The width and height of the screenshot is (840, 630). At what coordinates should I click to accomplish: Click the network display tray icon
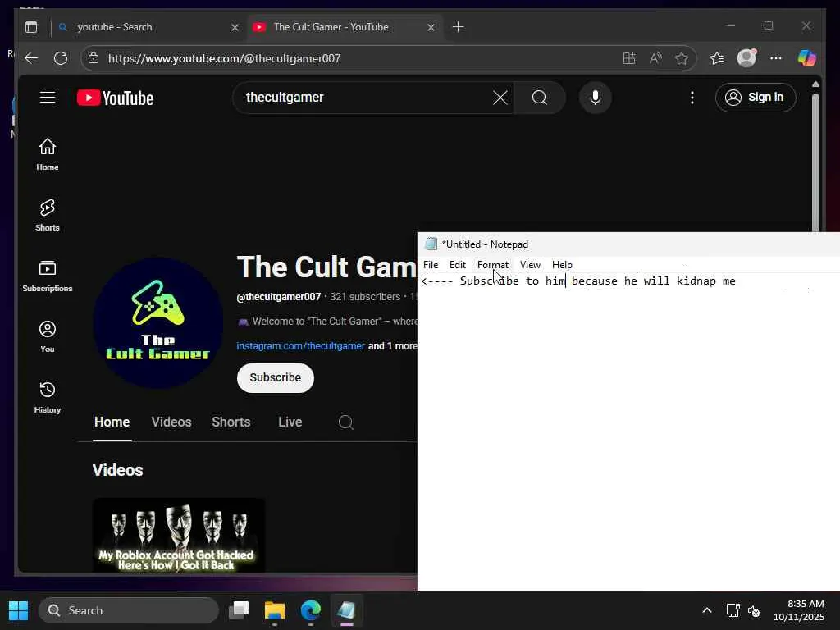[x=733, y=610]
